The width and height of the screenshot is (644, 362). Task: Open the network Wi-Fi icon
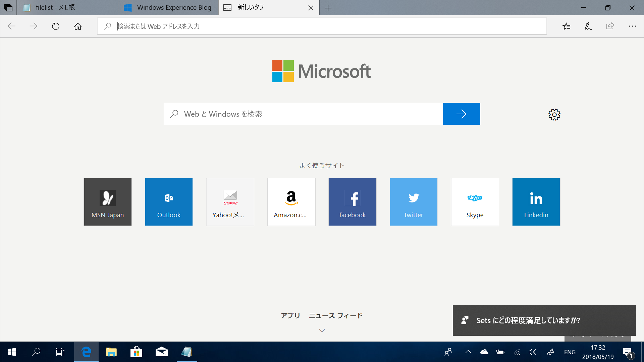pyautogui.click(x=517, y=352)
